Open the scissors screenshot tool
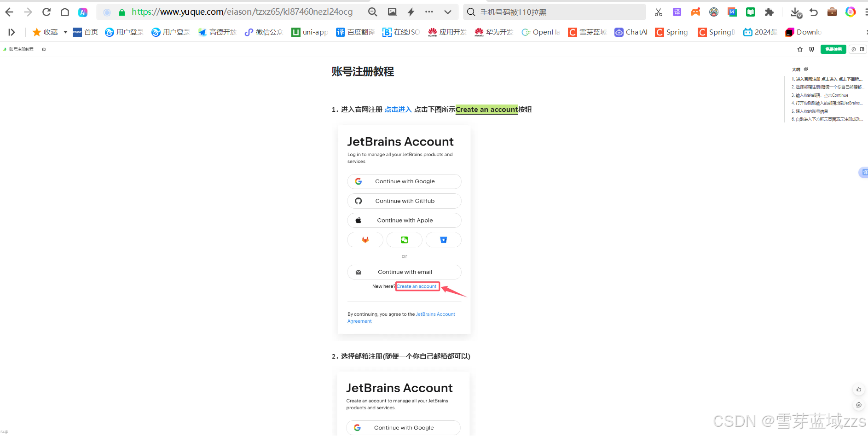 659,12
